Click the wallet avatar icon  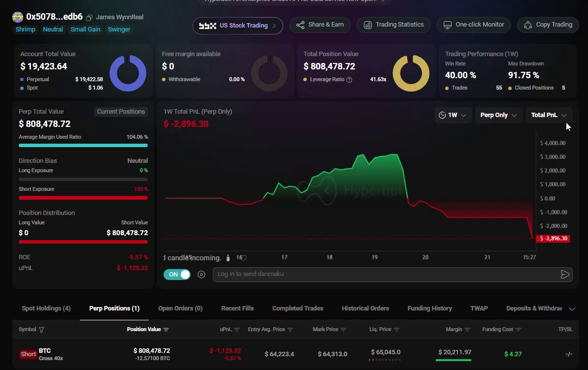coord(18,17)
